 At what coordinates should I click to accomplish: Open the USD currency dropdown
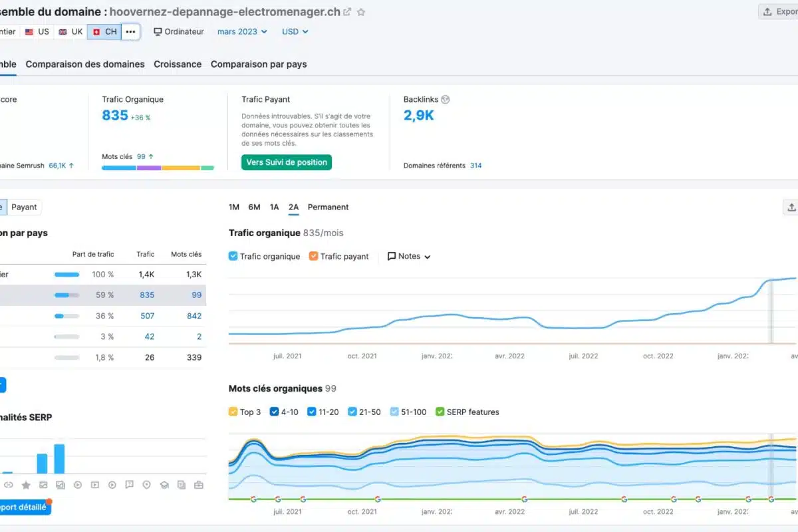pos(295,31)
